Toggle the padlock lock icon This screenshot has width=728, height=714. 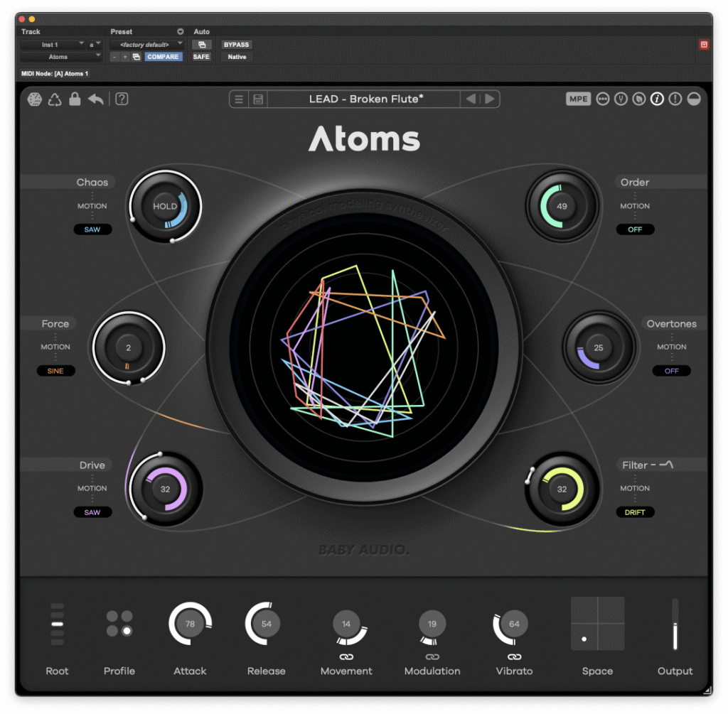coord(75,99)
